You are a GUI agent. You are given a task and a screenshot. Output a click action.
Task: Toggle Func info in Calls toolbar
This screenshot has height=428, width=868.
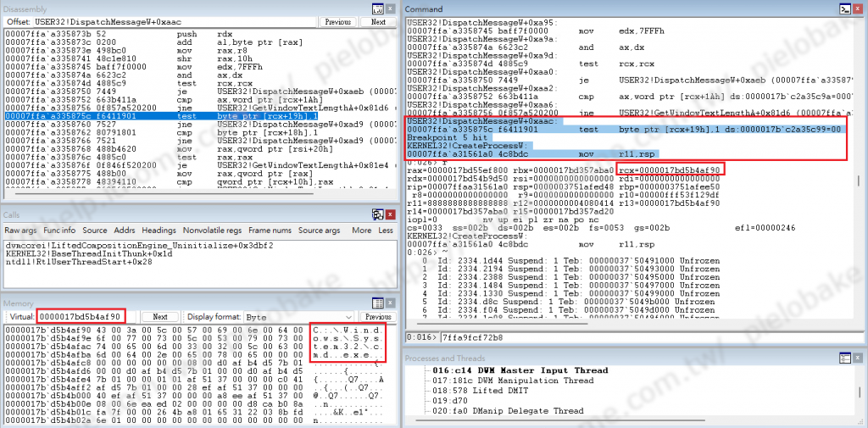[59, 231]
